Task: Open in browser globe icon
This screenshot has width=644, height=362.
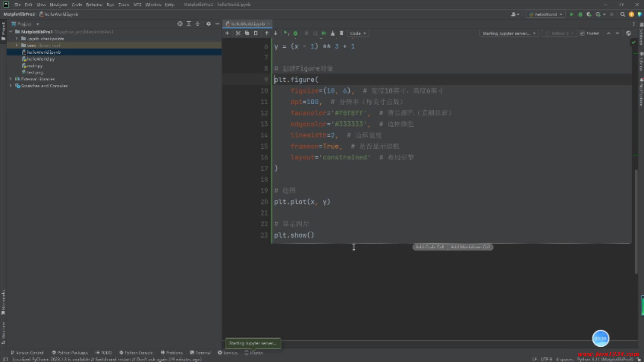Action: (628, 33)
